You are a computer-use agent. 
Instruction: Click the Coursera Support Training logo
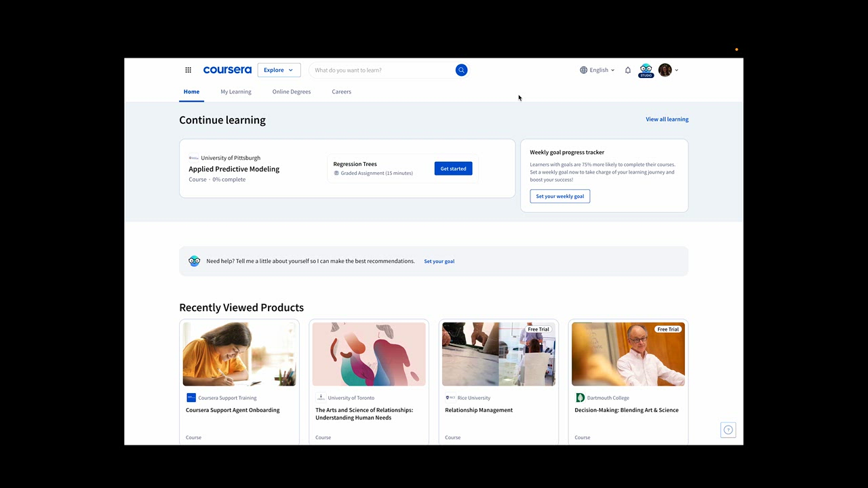[x=191, y=398]
